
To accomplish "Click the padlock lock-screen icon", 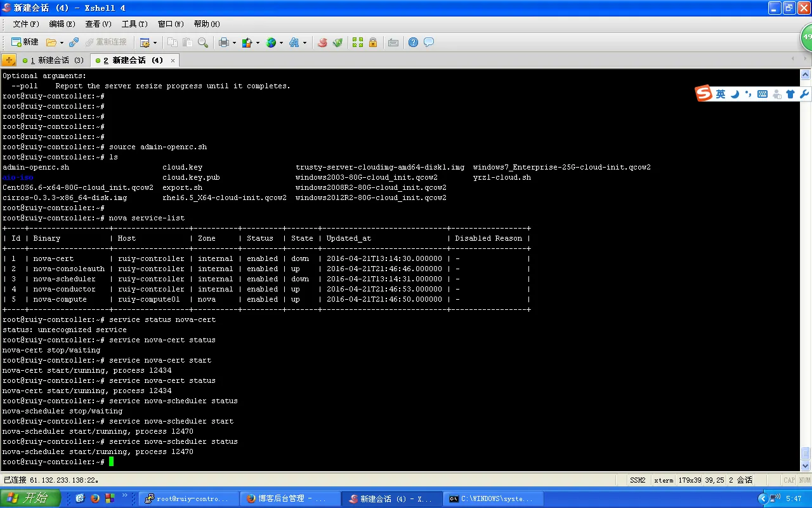I will (373, 43).
